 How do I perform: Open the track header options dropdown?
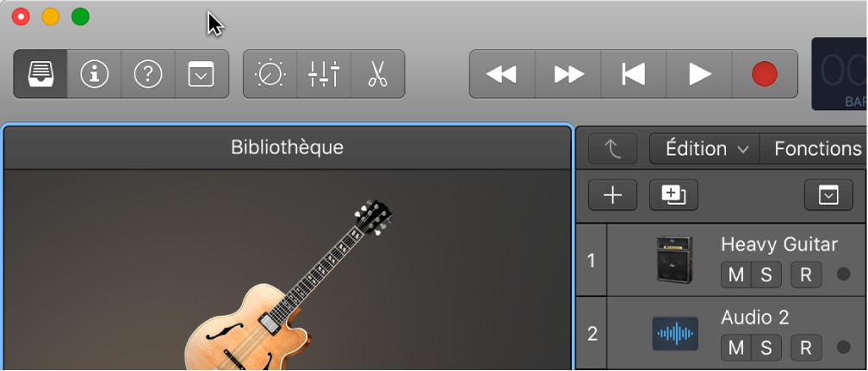(x=828, y=195)
